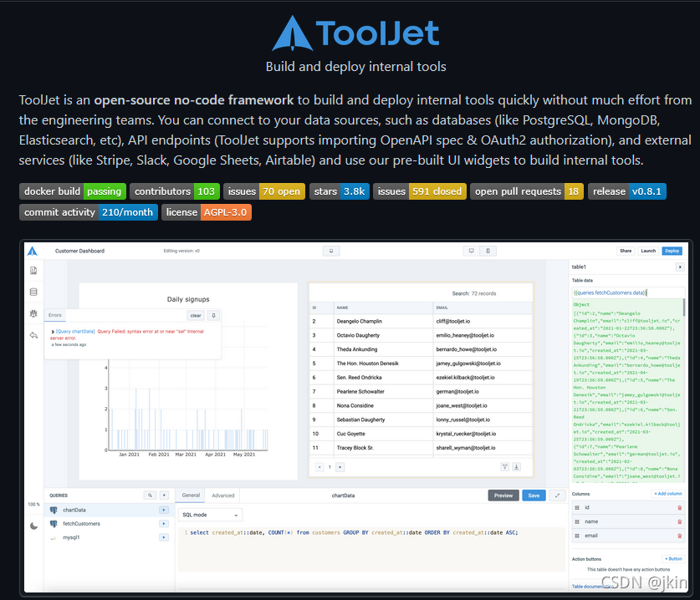Expand the query editor panel
The width and height of the screenshot is (700, 600).
point(557,496)
